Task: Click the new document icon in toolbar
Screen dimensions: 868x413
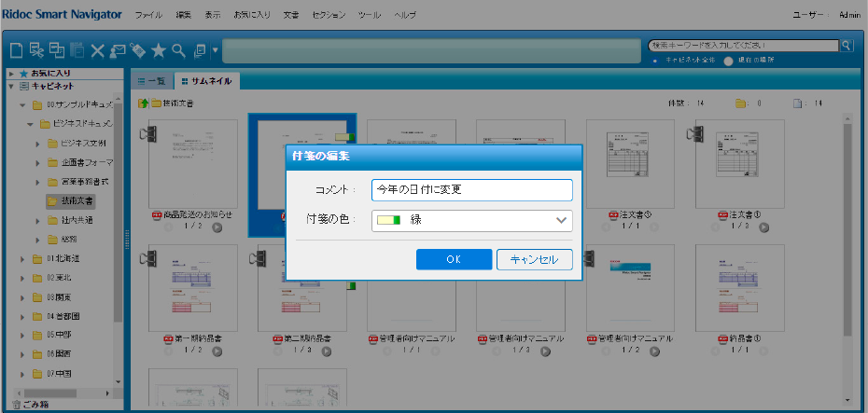Action: (16, 50)
